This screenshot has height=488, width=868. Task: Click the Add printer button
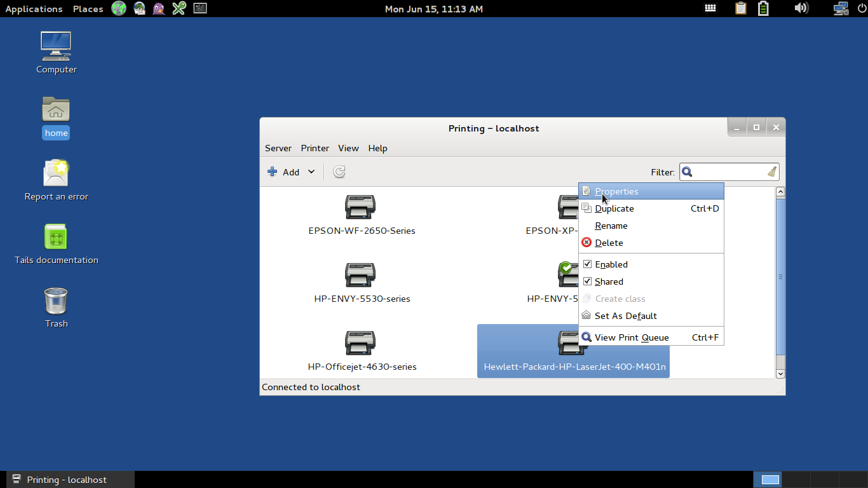point(283,172)
